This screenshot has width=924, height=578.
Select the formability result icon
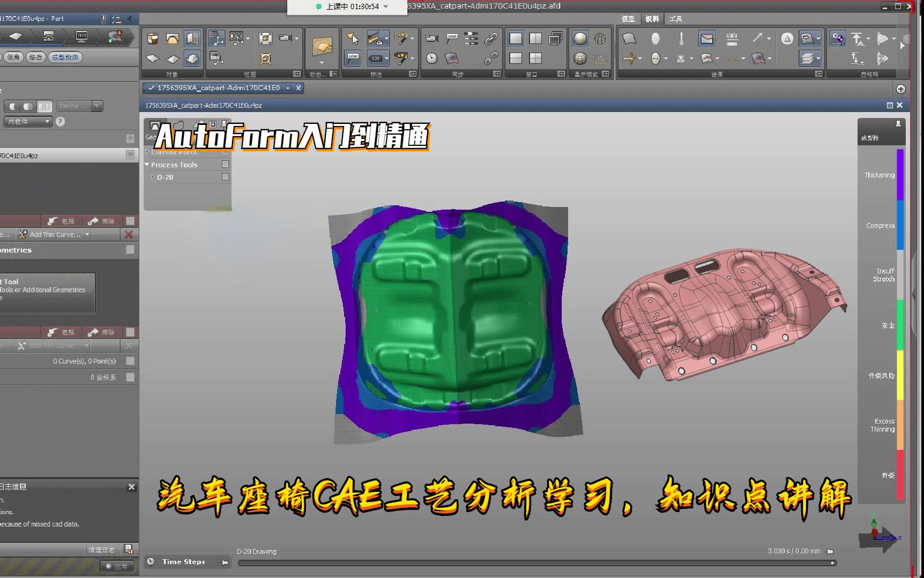pos(707,39)
